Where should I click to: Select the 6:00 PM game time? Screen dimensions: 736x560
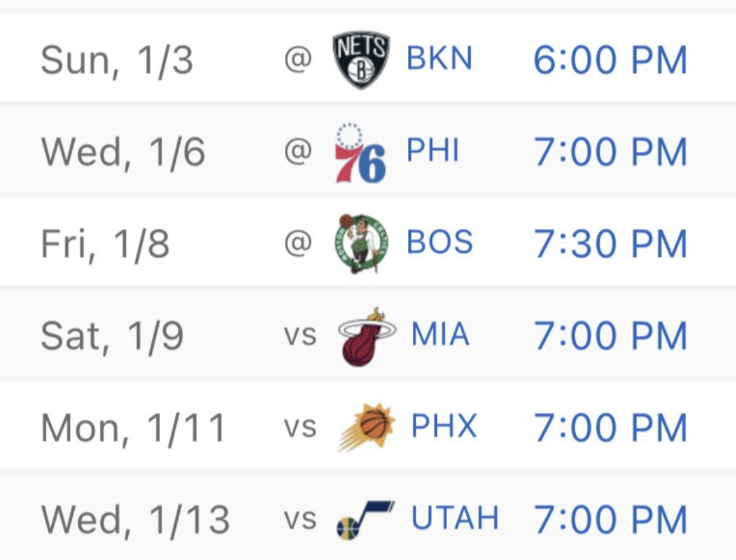point(610,61)
